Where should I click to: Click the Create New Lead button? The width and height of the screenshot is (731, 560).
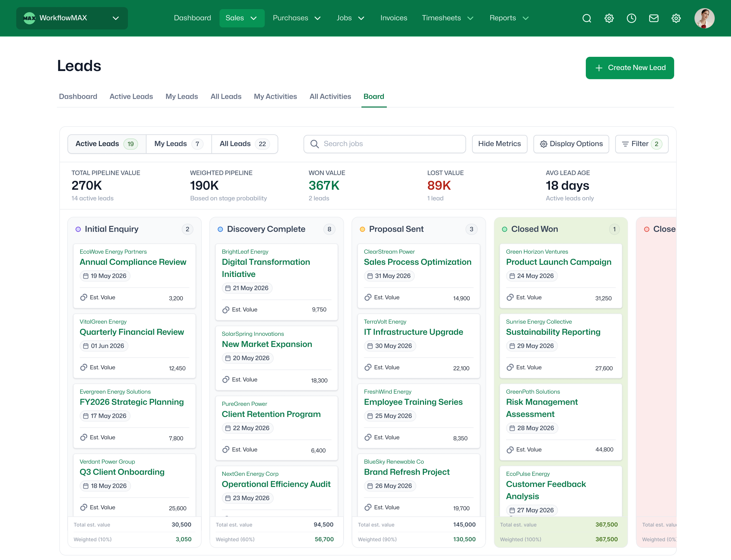pyautogui.click(x=630, y=68)
